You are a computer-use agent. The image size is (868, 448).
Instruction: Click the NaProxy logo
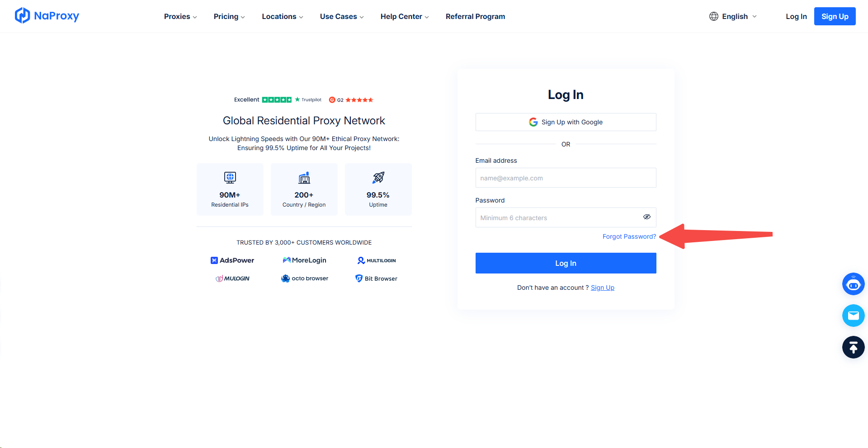[47, 16]
